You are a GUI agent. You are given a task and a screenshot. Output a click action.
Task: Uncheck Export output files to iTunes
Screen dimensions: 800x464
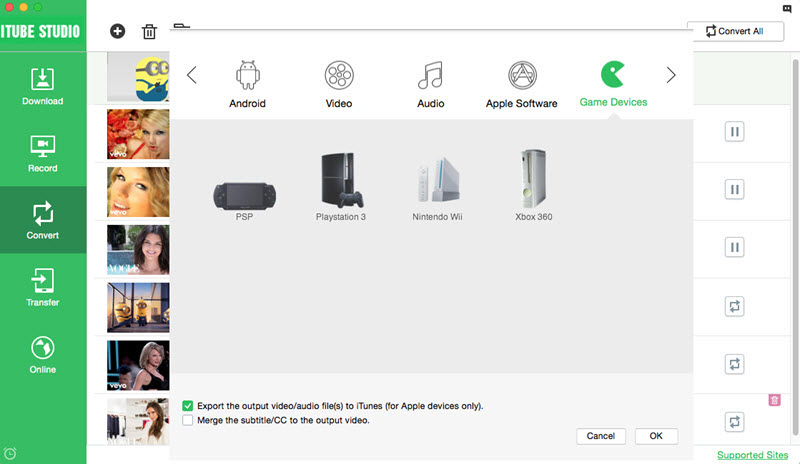[188, 406]
